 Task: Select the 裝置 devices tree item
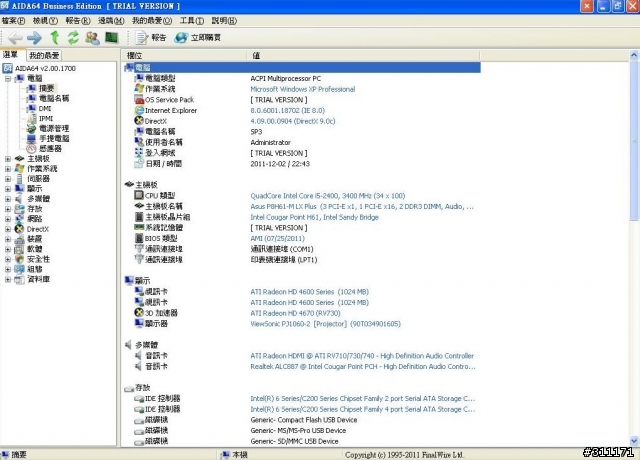(x=35, y=239)
